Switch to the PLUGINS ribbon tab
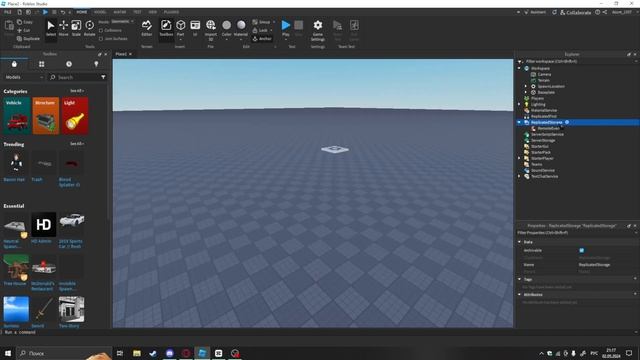 (x=171, y=12)
